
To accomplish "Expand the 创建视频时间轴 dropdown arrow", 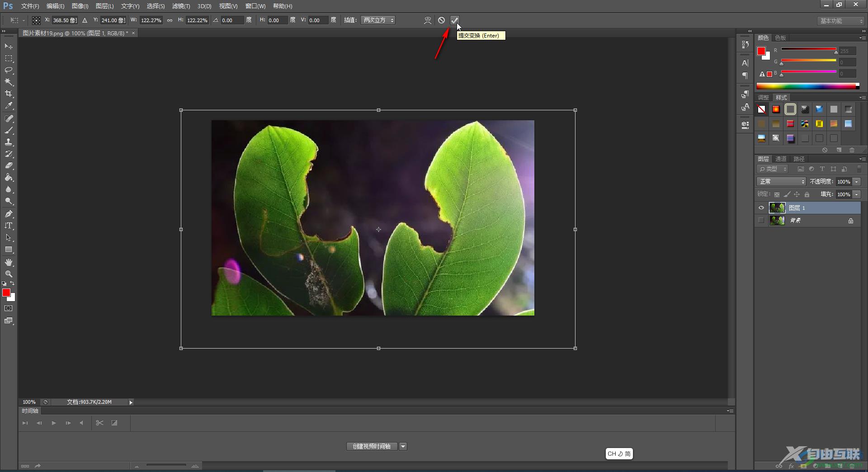I will (403, 447).
